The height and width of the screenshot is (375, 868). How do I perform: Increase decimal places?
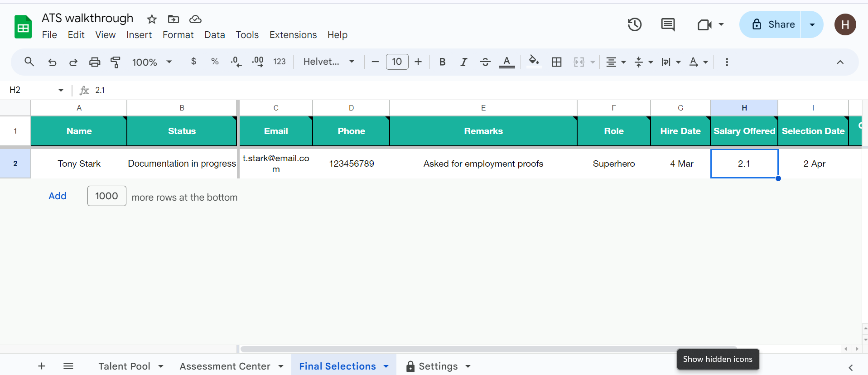[258, 62]
